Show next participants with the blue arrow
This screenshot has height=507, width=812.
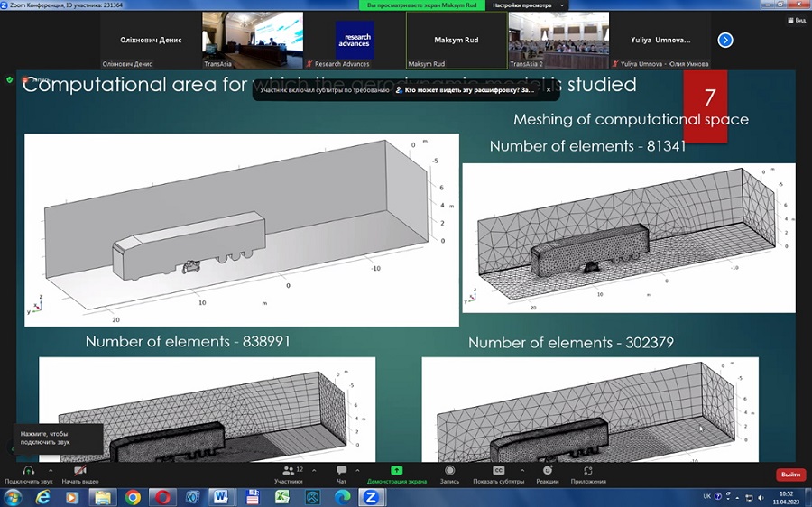725,40
